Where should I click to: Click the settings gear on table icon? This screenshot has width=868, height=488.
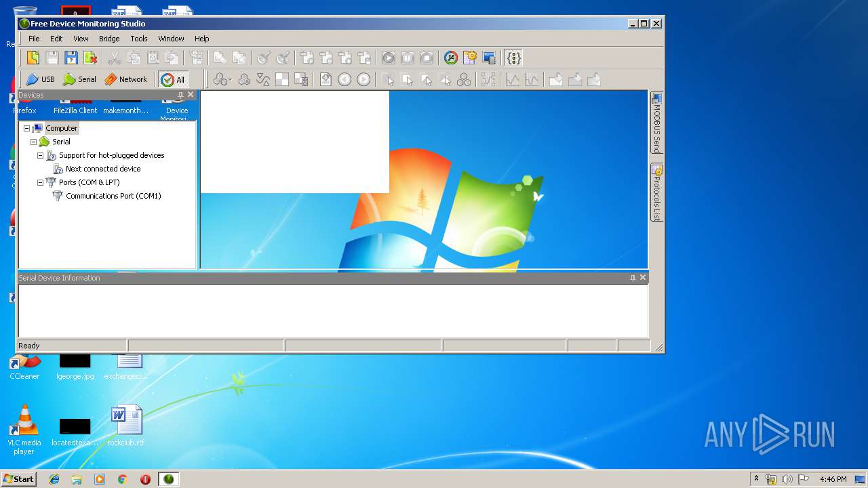click(470, 58)
